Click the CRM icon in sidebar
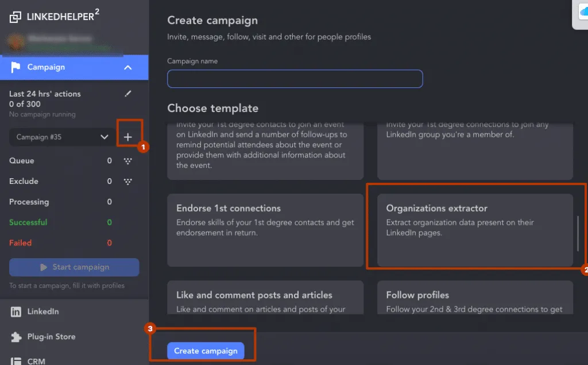This screenshot has height=365, width=588. point(16,361)
